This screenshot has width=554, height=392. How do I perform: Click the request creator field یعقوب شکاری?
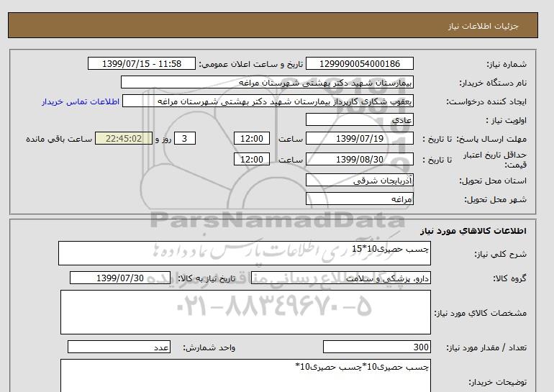click(x=268, y=101)
